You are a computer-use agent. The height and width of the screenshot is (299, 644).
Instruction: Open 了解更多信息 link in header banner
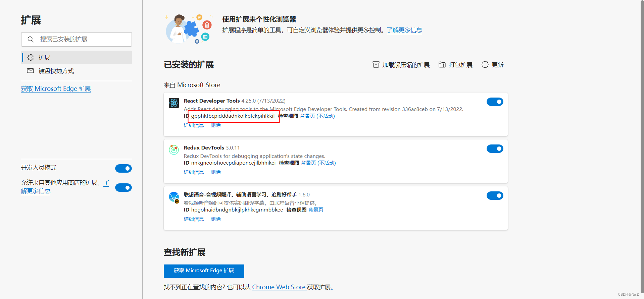404,30
